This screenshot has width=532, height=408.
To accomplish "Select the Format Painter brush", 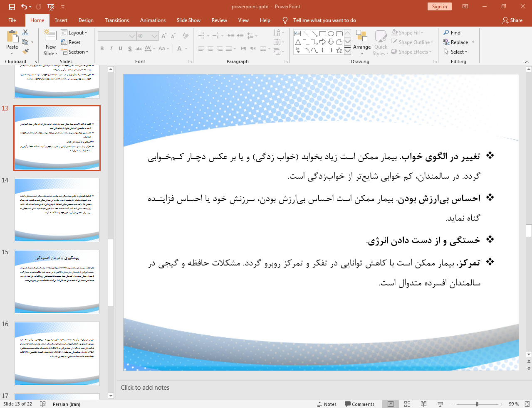I will (25, 52).
